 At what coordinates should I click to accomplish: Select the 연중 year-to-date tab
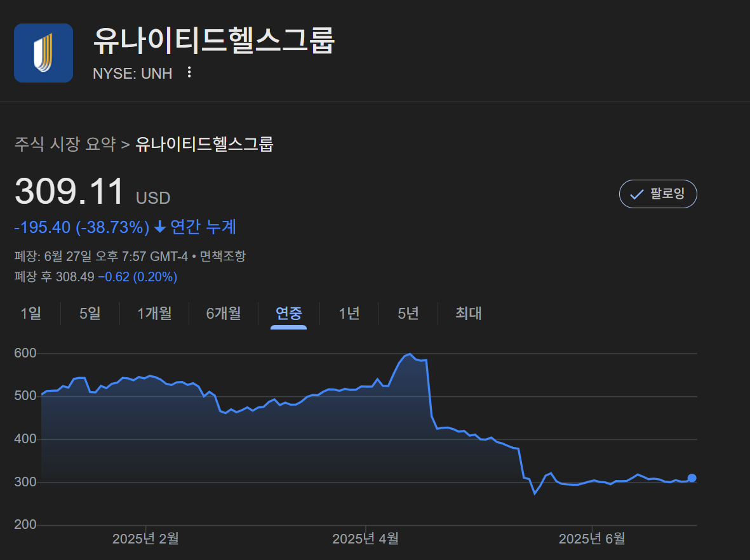coord(288,314)
